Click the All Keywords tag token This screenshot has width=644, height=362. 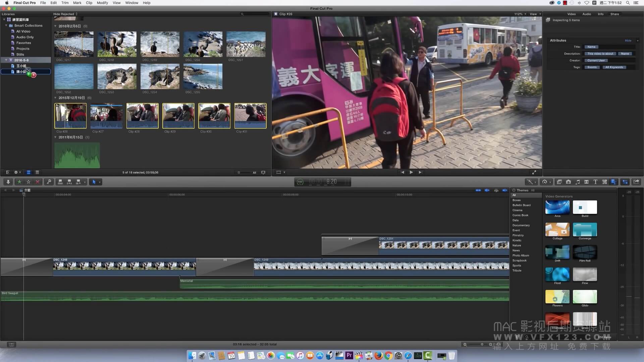point(614,67)
